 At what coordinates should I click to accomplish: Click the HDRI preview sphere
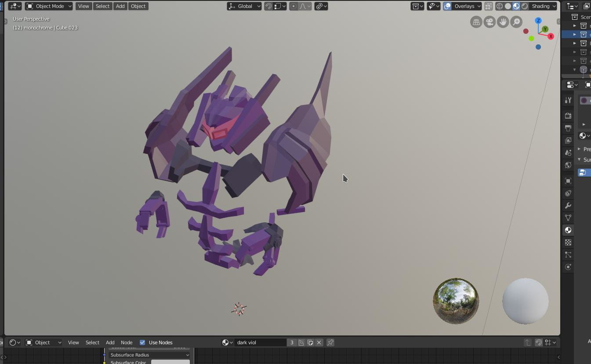pyautogui.click(x=456, y=301)
